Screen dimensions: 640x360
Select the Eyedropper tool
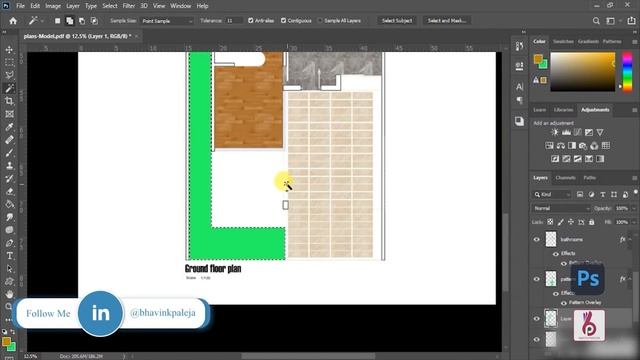tap(9, 127)
